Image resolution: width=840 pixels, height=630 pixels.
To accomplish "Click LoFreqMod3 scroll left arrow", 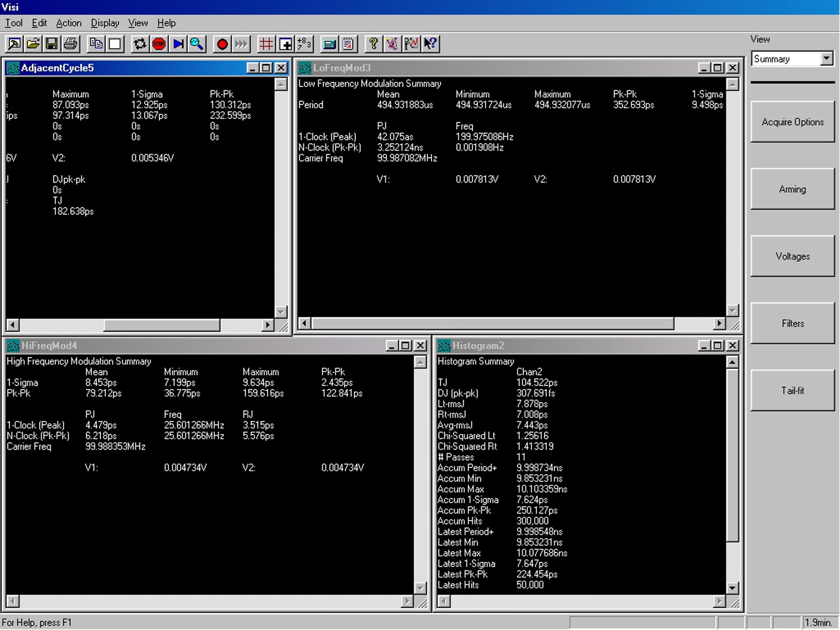I will [x=305, y=324].
